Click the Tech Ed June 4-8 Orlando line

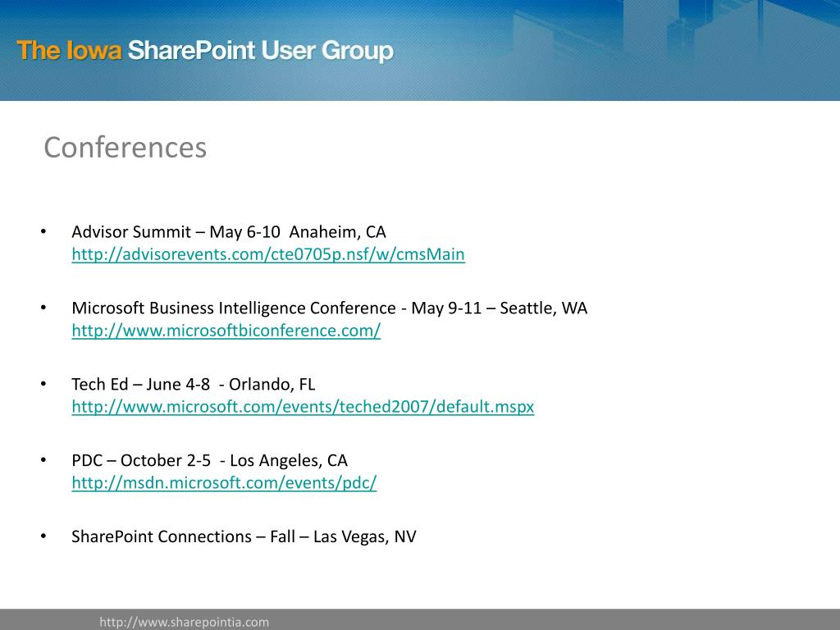tap(194, 384)
